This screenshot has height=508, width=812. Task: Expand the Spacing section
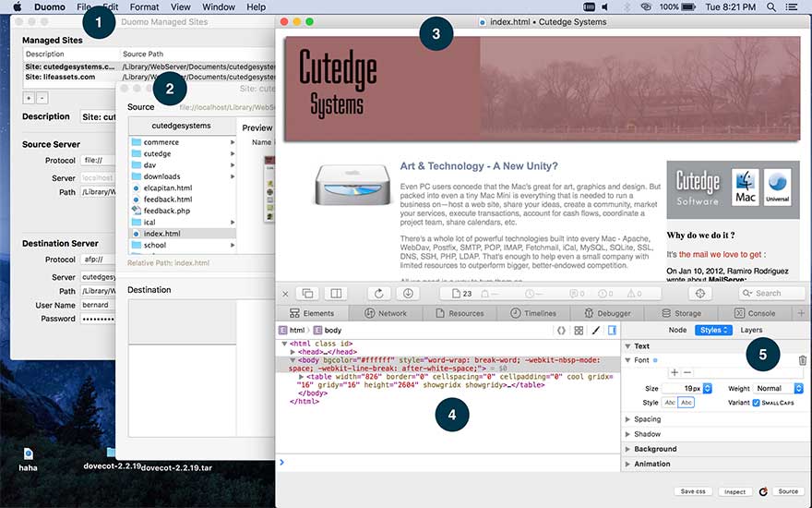click(x=647, y=419)
